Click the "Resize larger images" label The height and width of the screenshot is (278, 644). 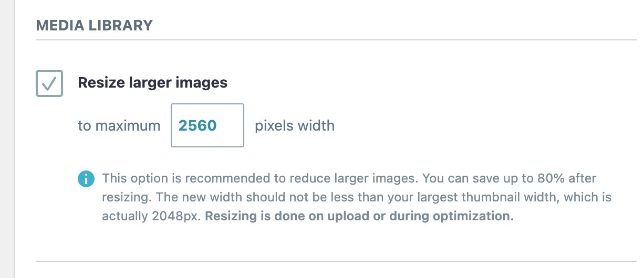[152, 83]
